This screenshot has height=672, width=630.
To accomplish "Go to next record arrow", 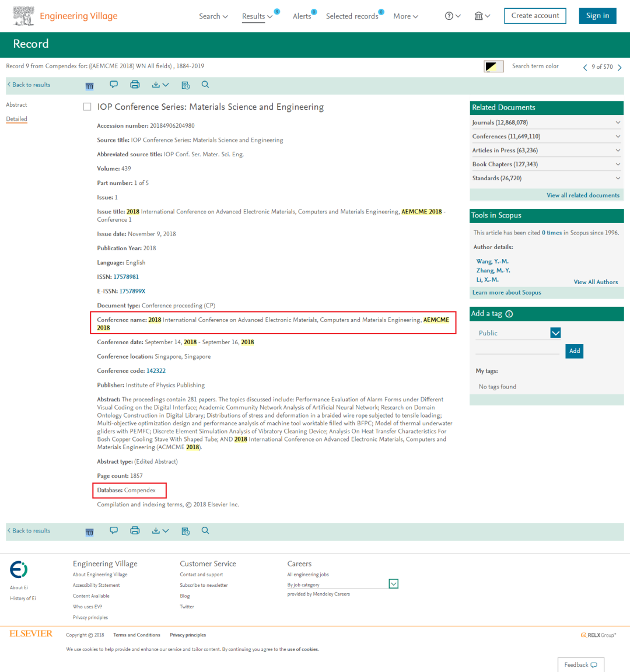I will (x=619, y=67).
